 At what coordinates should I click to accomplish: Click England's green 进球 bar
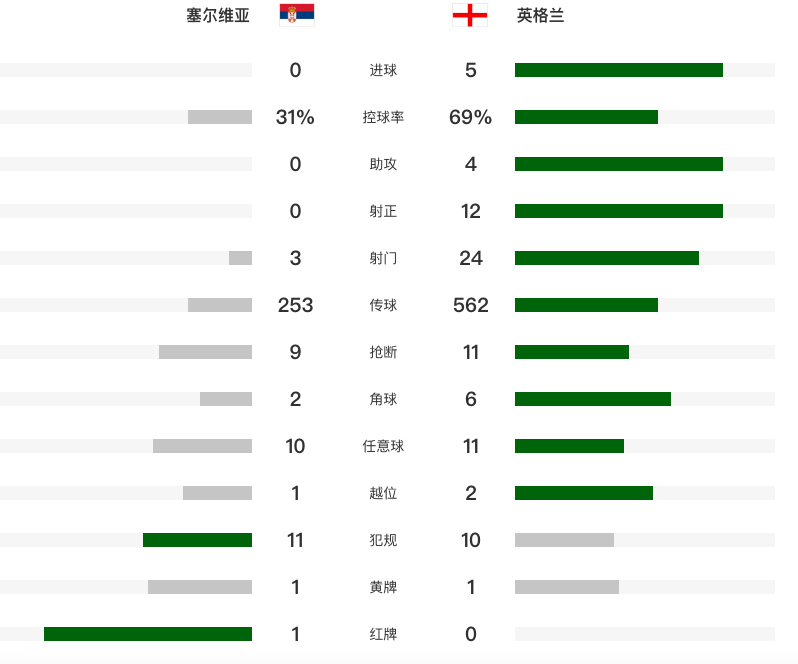618,70
